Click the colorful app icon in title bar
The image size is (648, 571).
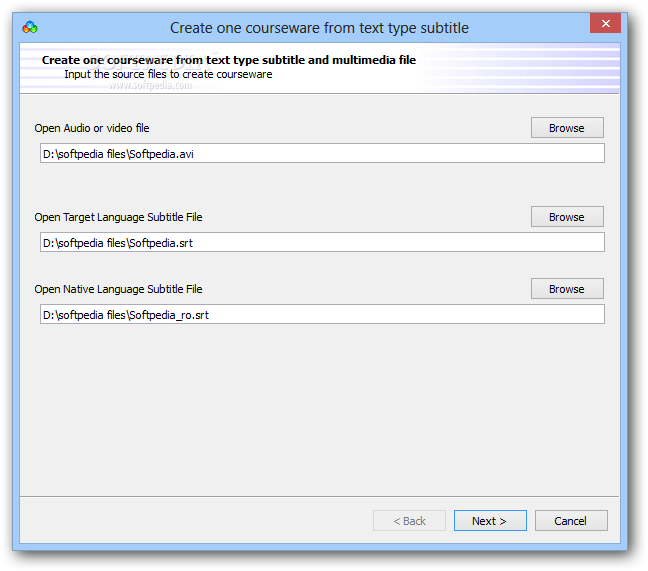[x=30, y=28]
